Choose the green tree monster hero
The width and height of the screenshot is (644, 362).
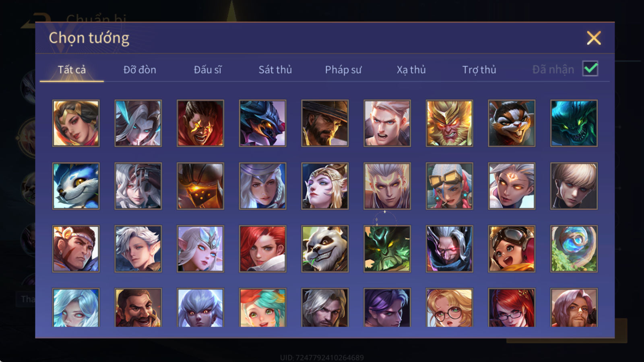pyautogui.click(x=387, y=249)
